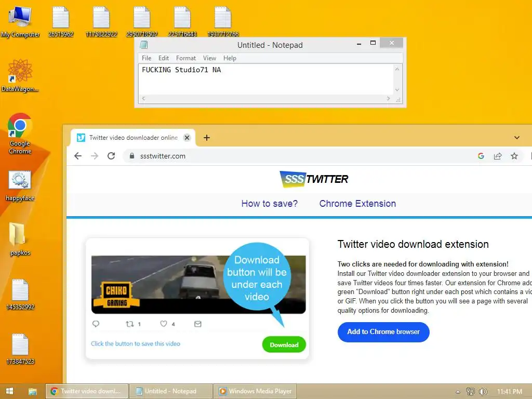Screen dimensions: 532x399
Task: Click the volume speaker tray icon
Action: pyautogui.click(x=483, y=392)
